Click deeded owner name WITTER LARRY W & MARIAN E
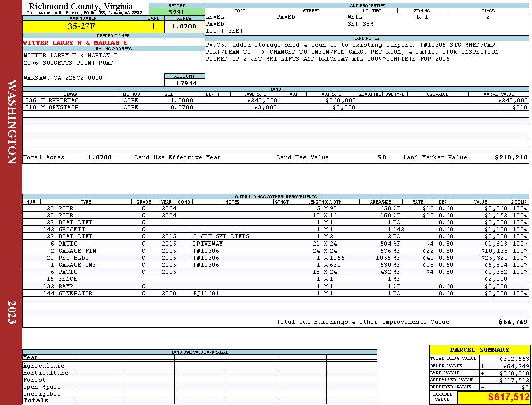 [x=75, y=43]
